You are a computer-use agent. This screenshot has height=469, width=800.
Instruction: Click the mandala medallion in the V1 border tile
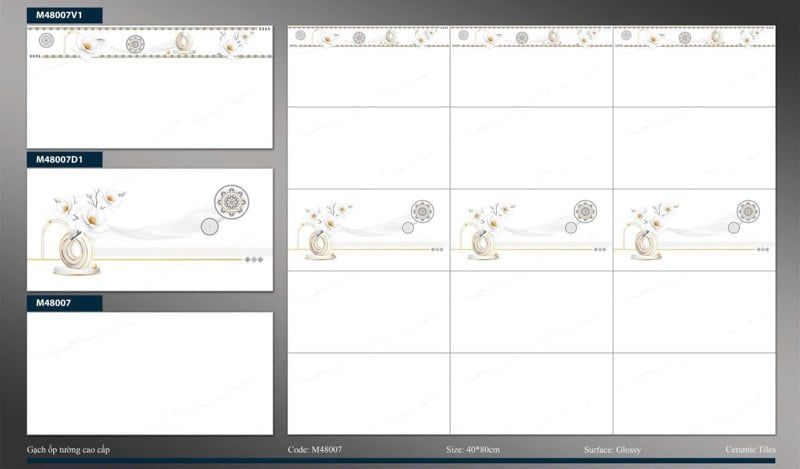coord(135,44)
